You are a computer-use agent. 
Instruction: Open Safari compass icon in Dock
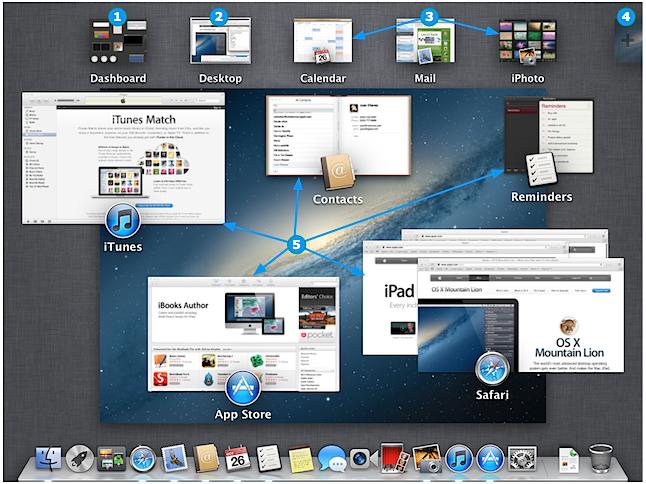143,458
